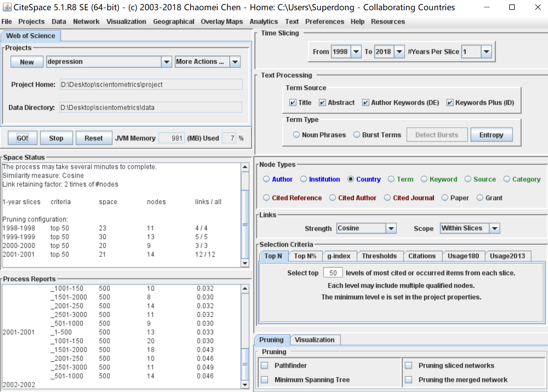Open the Network menu

click(86, 22)
